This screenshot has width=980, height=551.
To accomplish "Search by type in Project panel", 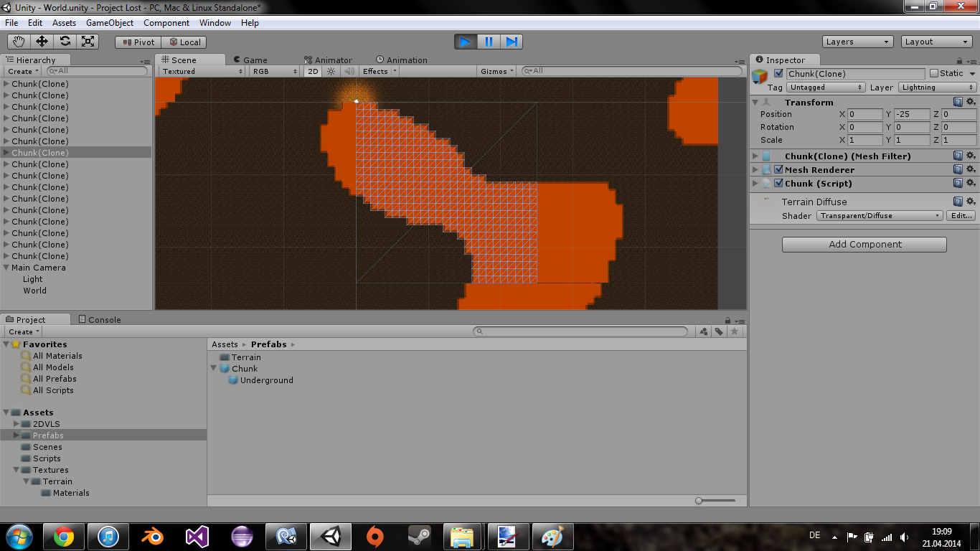I will coord(703,331).
